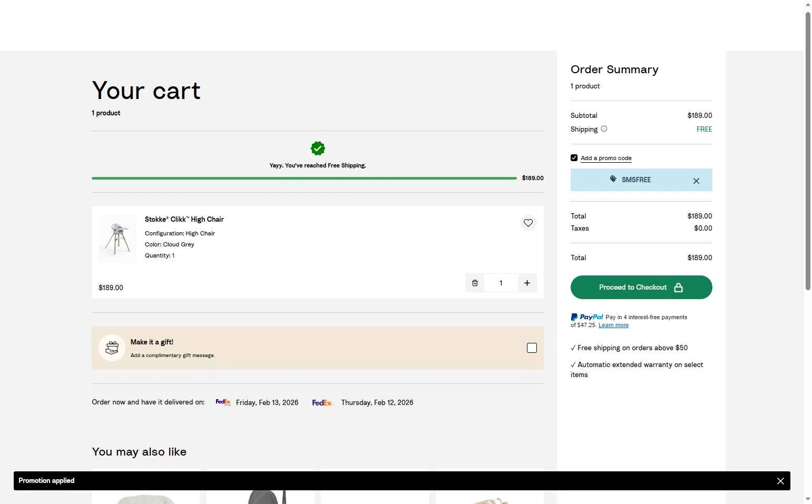Click Proceed to Checkout button
Viewport: 812px width, 504px height.
click(641, 287)
